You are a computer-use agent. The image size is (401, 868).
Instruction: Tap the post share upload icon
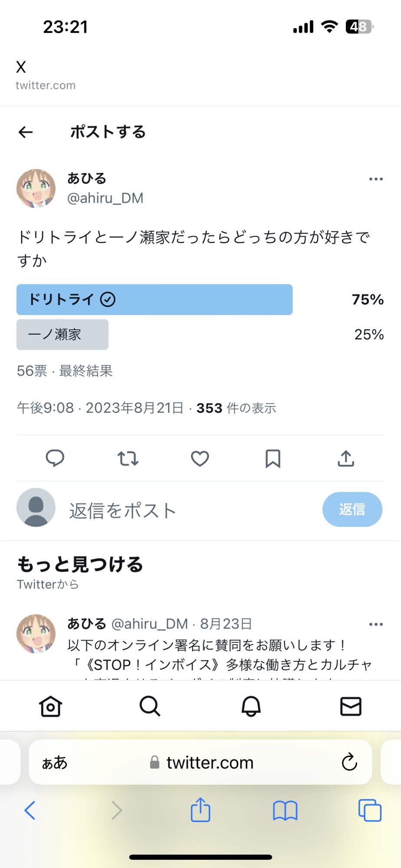tap(346, 458)
